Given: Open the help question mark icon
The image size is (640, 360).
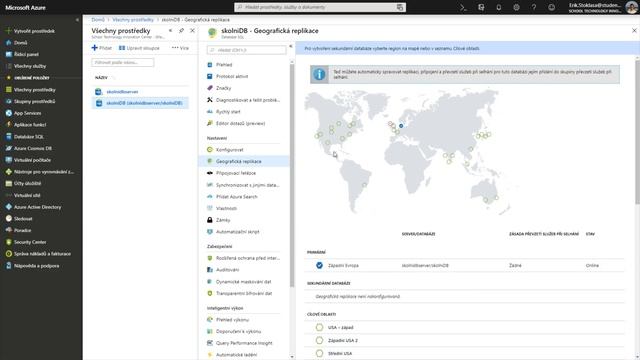Looking at the screenshot, I should 534,7.
